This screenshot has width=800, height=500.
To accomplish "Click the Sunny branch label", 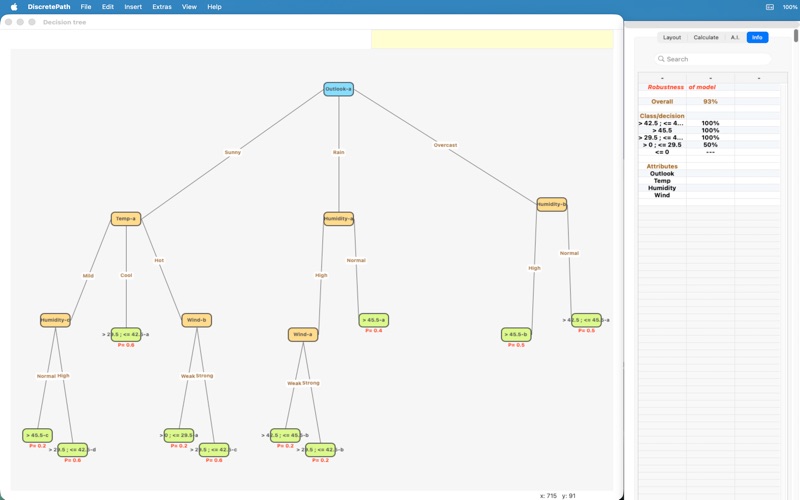I will [233, 152].
